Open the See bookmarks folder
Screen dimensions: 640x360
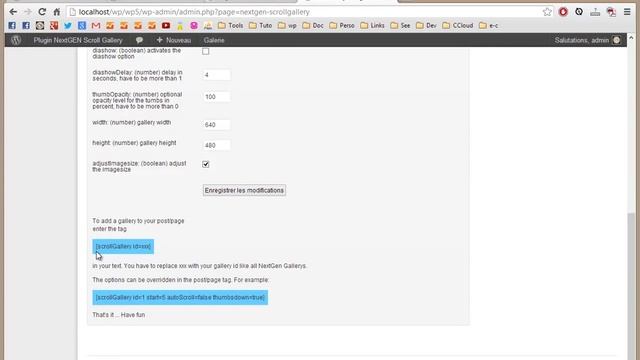(x=400, y=25)
